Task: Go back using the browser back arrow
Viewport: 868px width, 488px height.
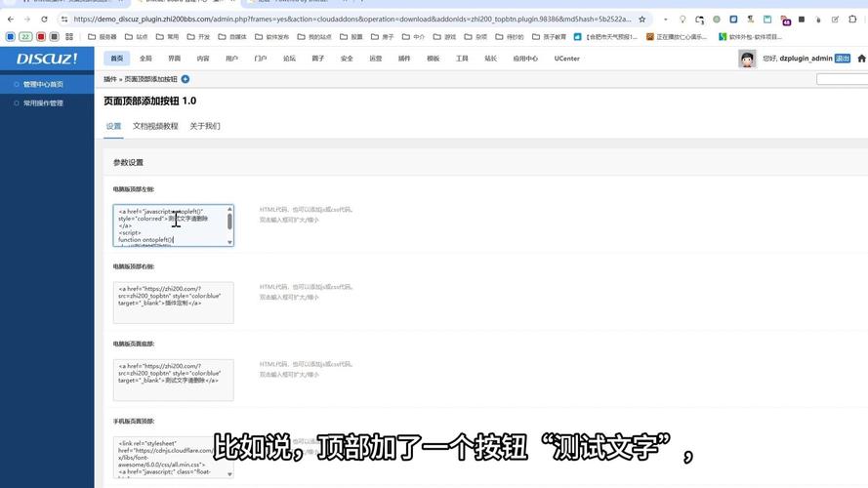Action: click(x=9, y=19)
